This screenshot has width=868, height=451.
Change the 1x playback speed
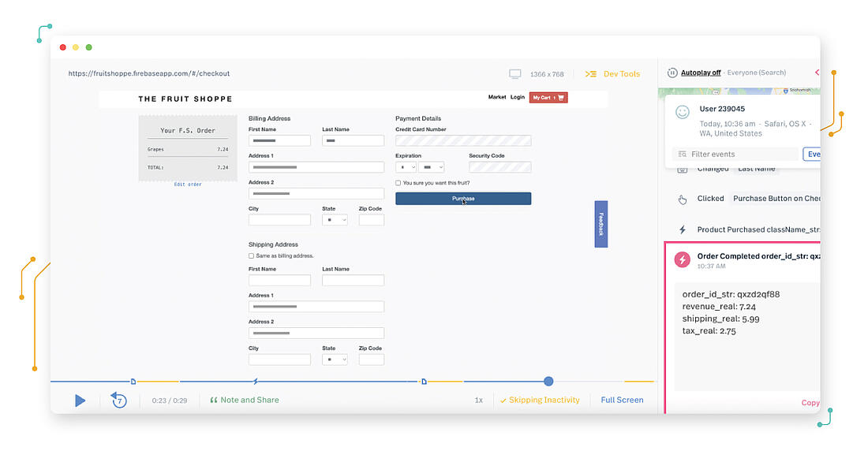click(x=479, y=400)
